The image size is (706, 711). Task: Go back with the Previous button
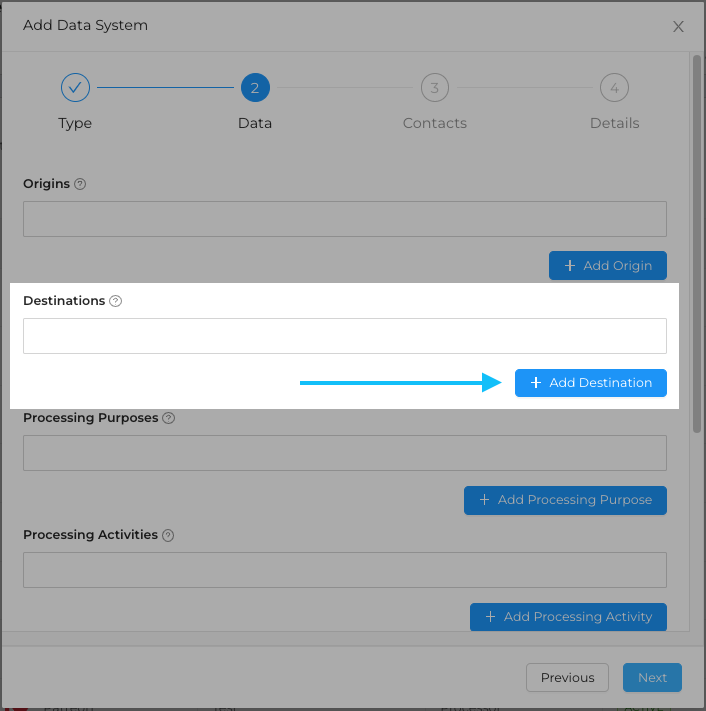point(567,677)
